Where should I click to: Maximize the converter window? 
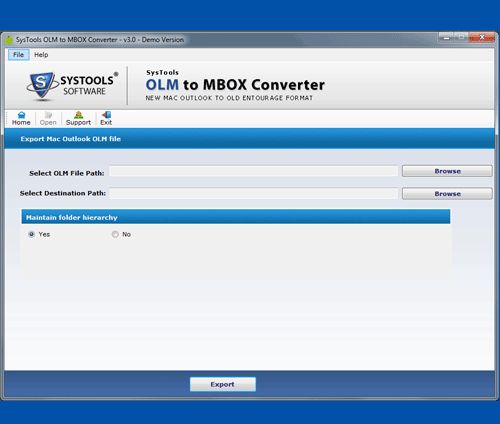(x=462, y=38)
